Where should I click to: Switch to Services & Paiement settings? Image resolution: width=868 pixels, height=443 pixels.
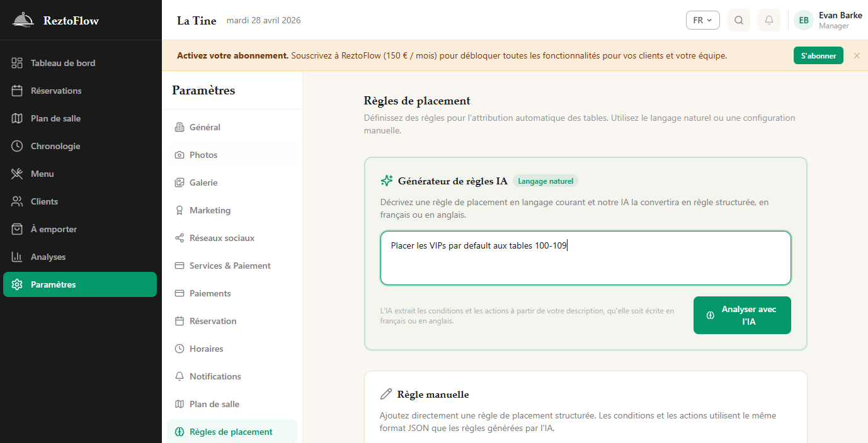coord(230,266)
